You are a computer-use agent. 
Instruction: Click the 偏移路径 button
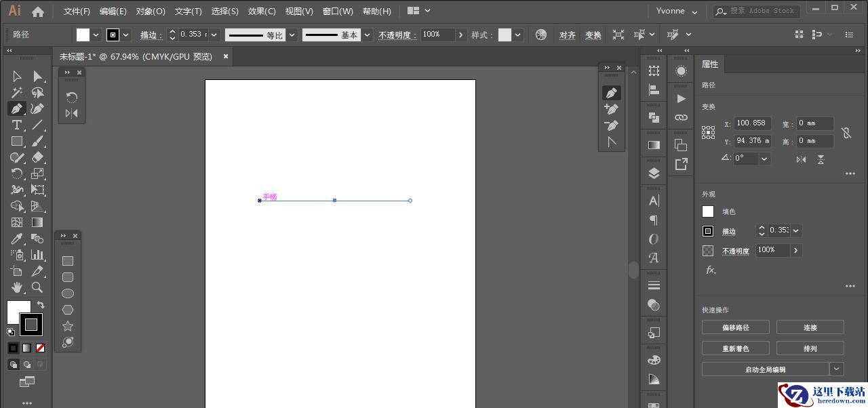tap(736, 327)
